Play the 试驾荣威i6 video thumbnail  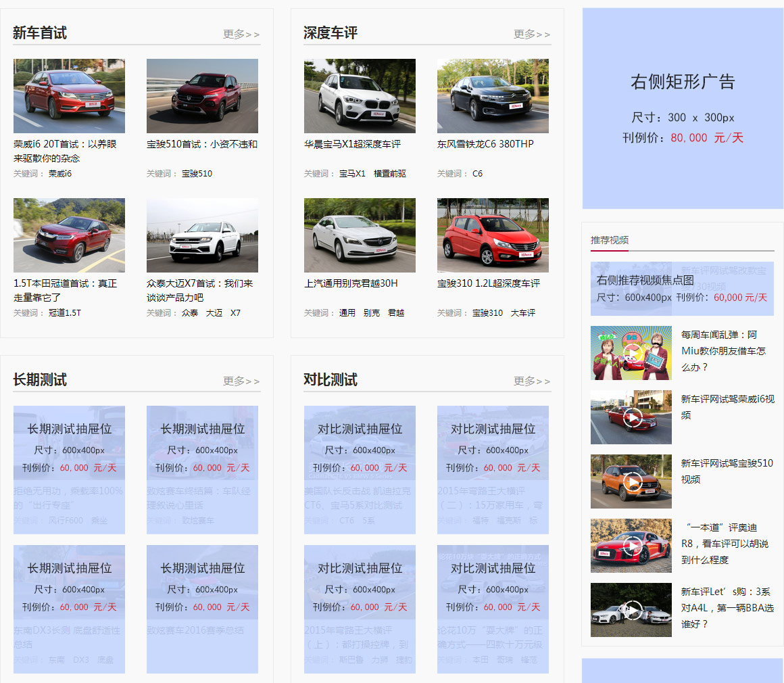tap(631, 417)
